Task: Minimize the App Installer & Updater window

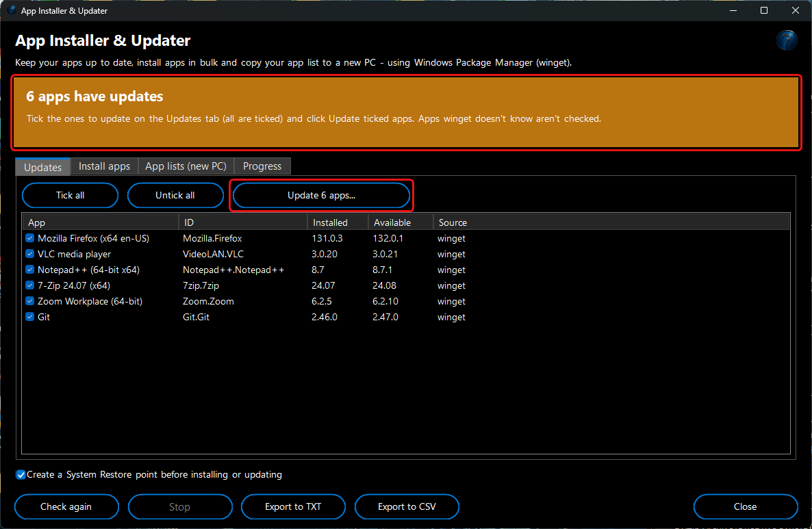Action: click(733, 10)
